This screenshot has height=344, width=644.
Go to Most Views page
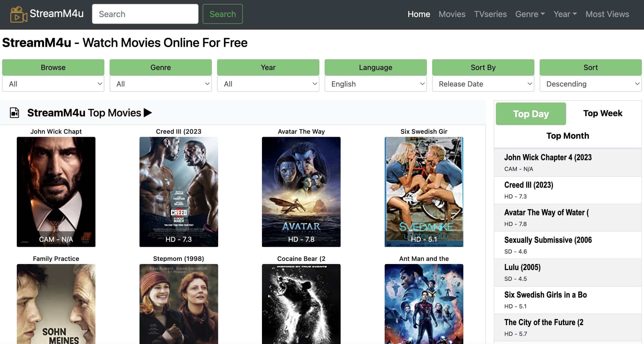607,14
